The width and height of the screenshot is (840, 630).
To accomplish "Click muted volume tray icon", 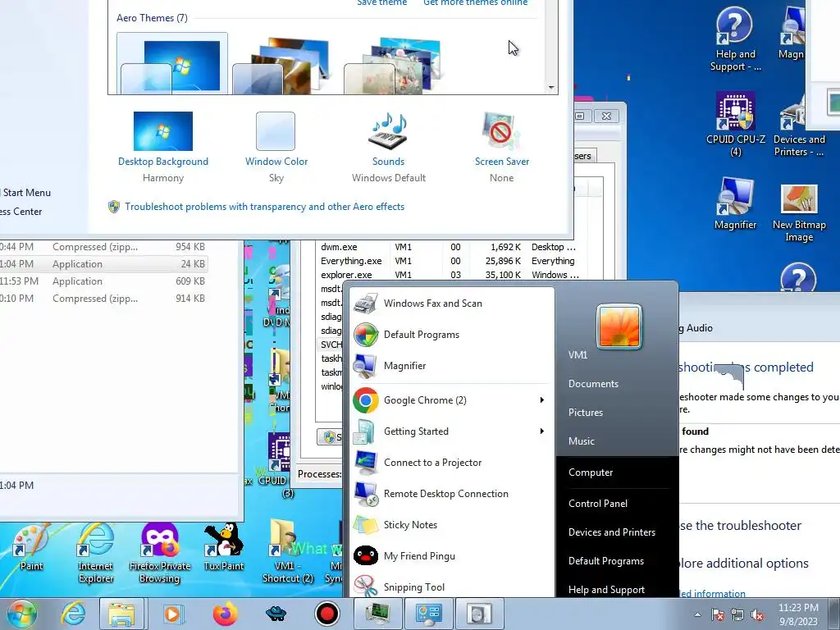I will (757, 615).
